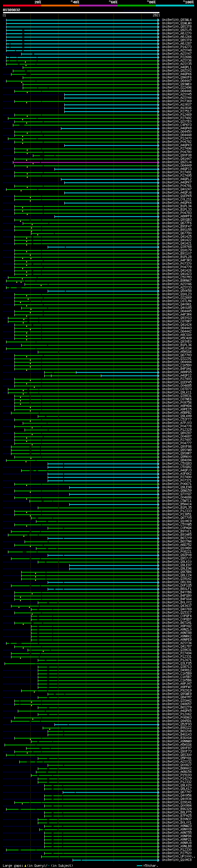
Task: Click the purple ~60% identity legend segment
Action: tap(99, 6)
